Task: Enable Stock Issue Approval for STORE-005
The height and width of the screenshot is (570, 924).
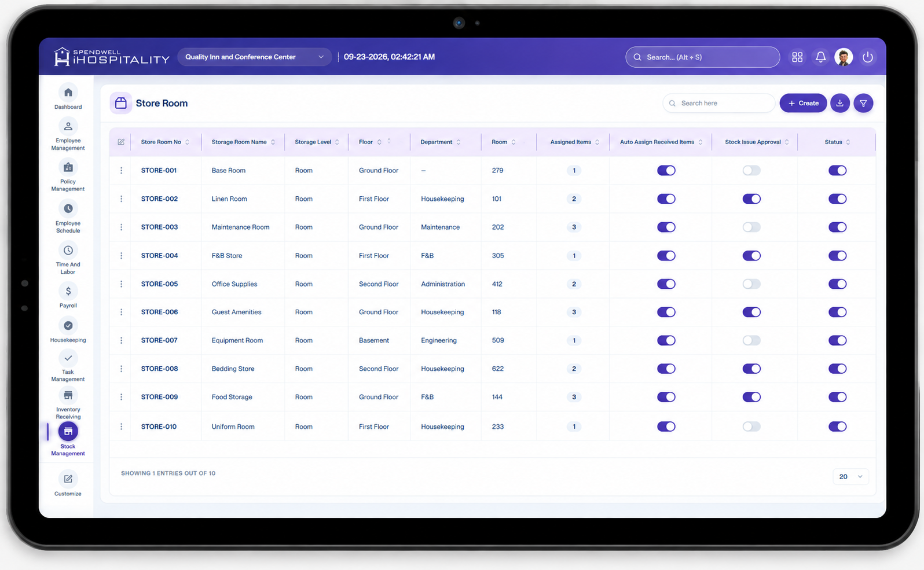Action: 751,284
